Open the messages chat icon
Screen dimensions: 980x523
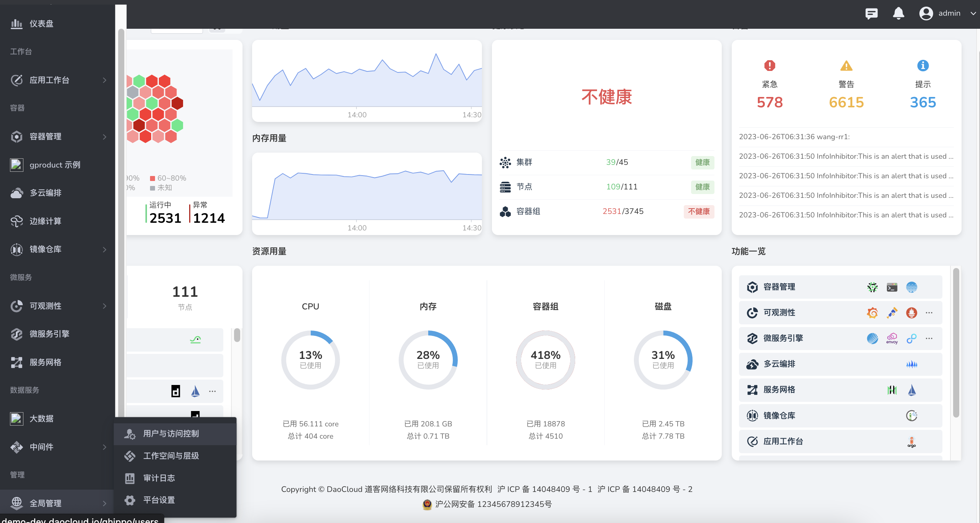(x=871, y=13)
